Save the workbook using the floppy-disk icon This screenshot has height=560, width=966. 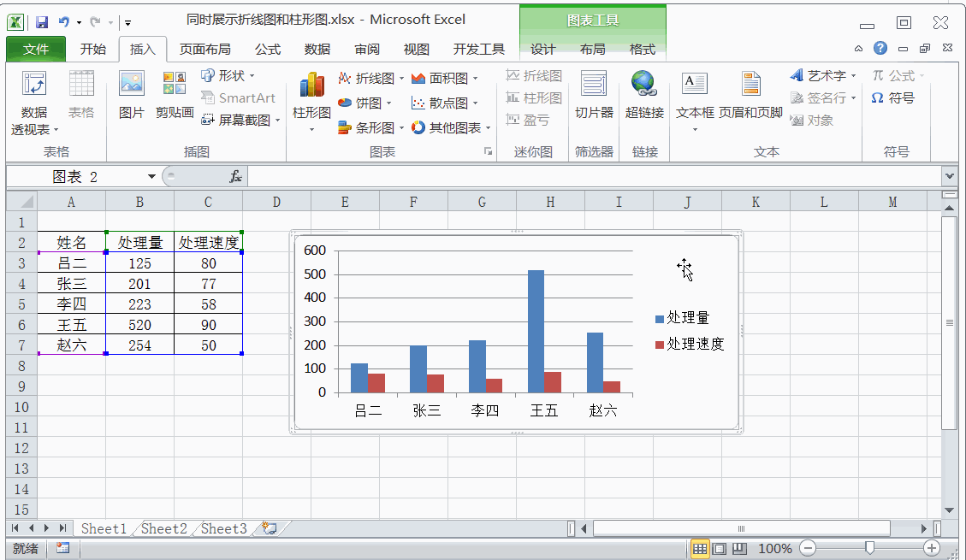42,23
